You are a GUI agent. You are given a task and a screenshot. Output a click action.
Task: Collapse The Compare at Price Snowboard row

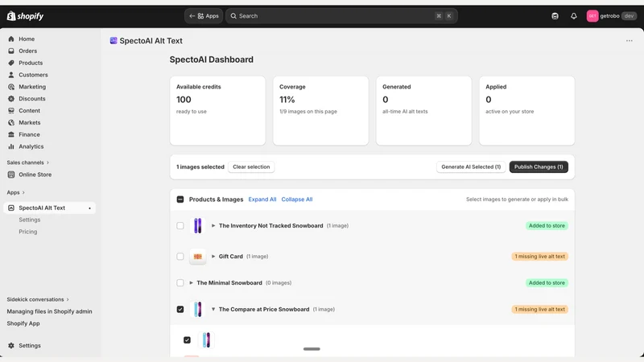pyautogui.click(x=213, y=309)
